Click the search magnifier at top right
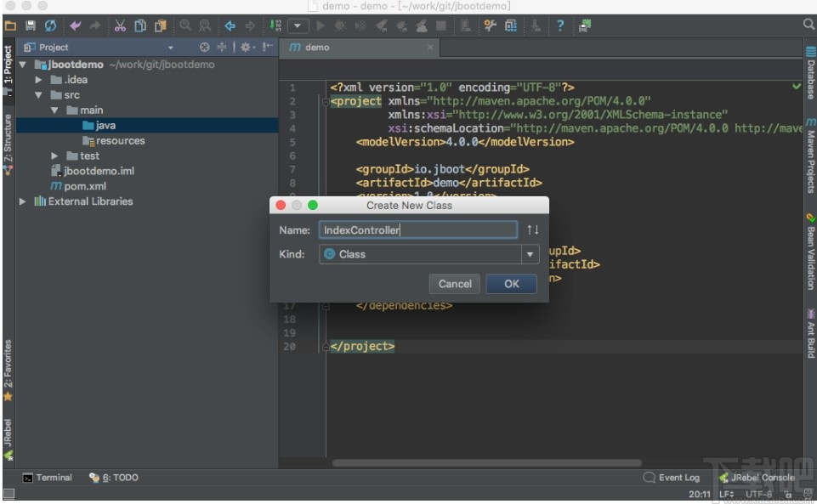 (808, 25)
